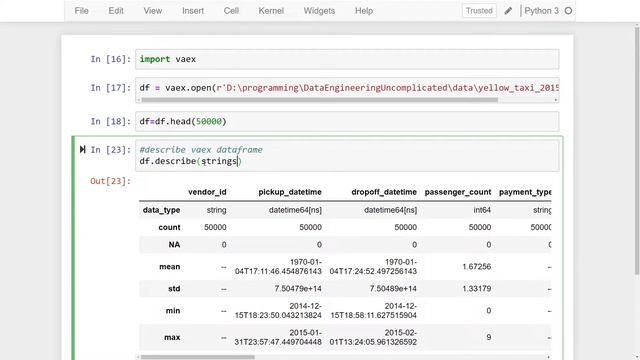Click the In [16] prompt label
640x360 pixels.
111,59
